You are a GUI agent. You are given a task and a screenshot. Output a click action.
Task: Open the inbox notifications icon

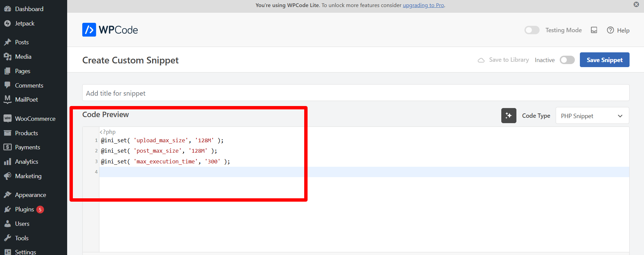click(x=594, y=30)
